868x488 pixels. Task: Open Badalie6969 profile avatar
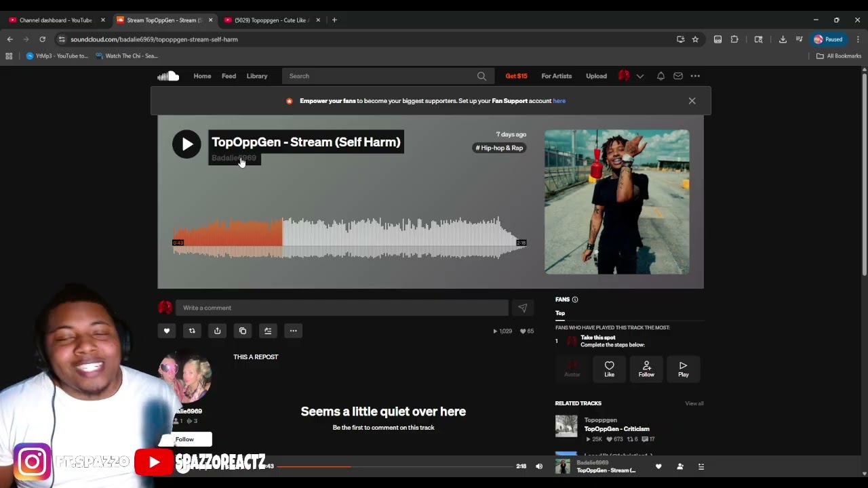click(x=185, y=378)
